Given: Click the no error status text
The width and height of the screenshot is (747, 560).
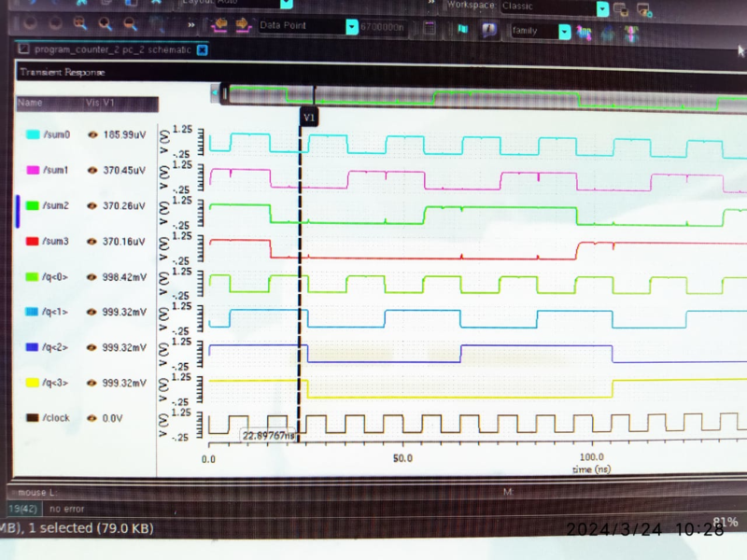Looking at the screenshot, I should point(66,509).
